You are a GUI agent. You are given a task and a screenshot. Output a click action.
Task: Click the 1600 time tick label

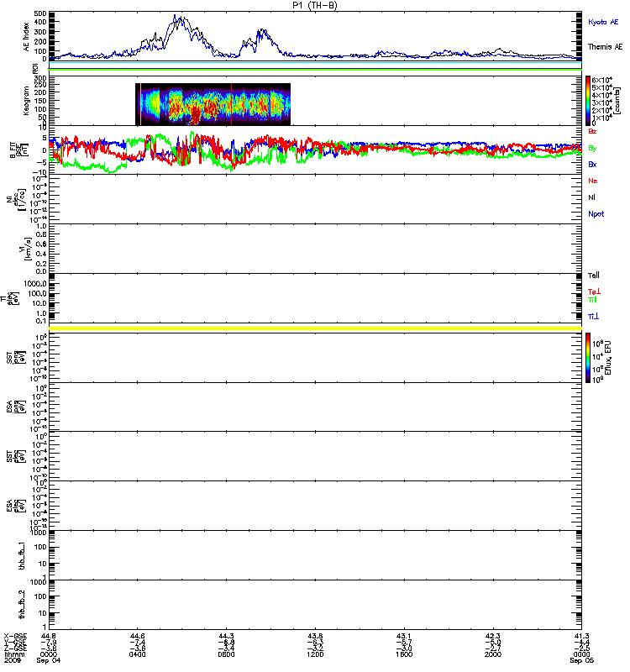point(404,654)
